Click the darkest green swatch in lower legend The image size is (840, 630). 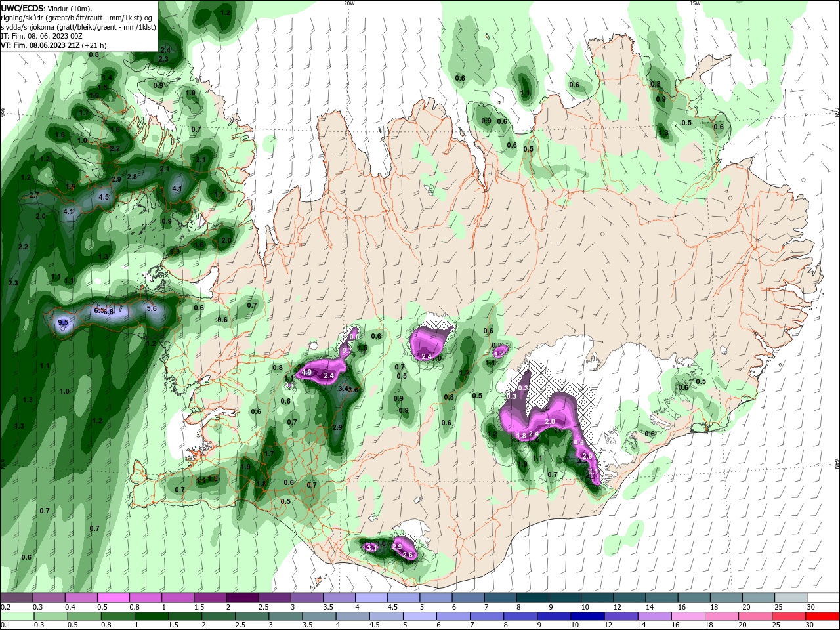150,616
